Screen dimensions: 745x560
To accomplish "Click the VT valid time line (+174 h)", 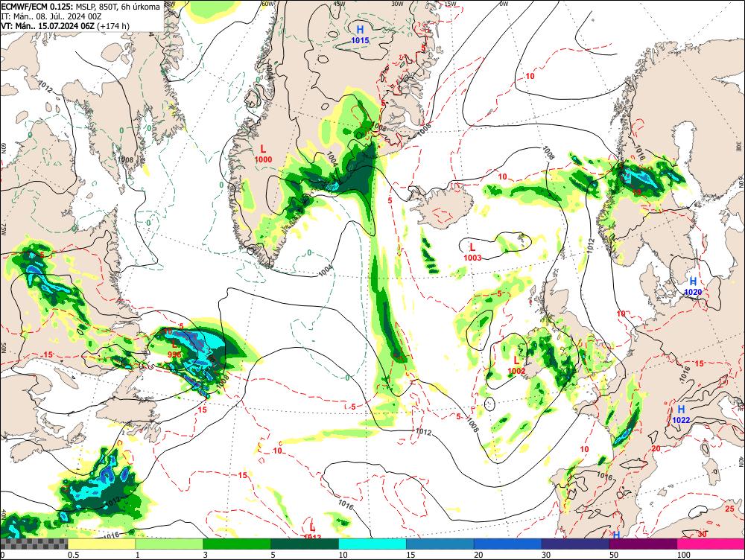I will (65, 26).
